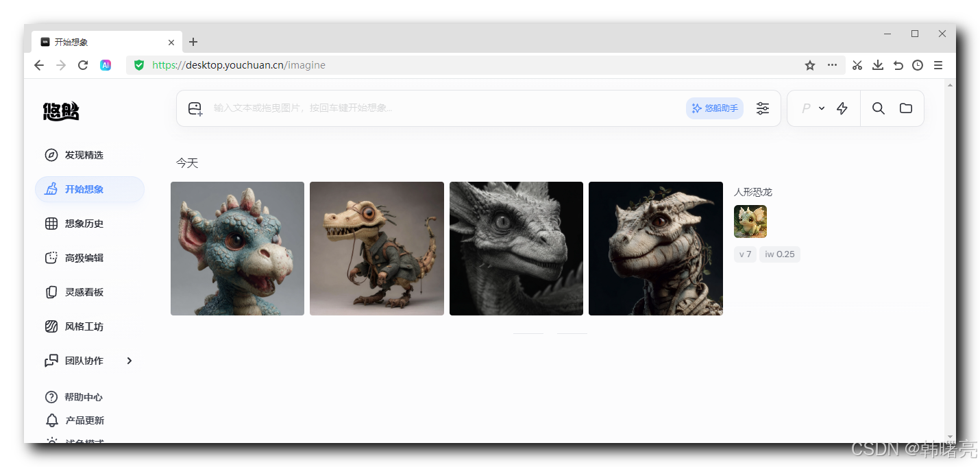Open browser downloads icon
980x467 pixels.
[x=878, y=65]
